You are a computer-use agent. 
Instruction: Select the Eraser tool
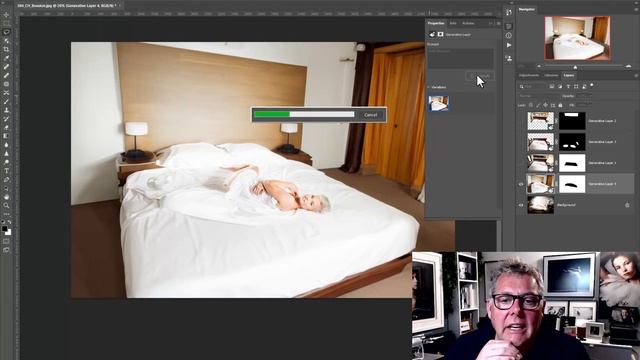click(6, 127)
